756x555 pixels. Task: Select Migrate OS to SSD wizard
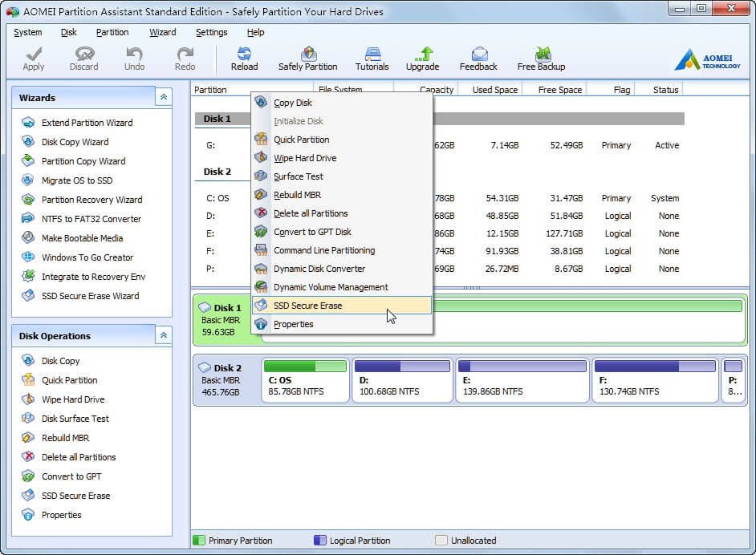click(x=77, y=180)
